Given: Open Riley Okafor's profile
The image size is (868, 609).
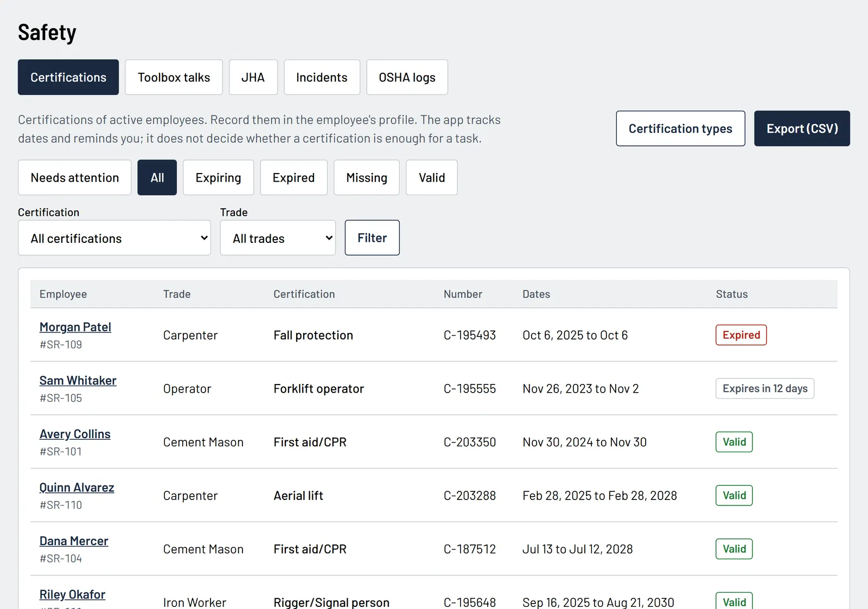Looking at the screenshot, I should tap(73, 594).
